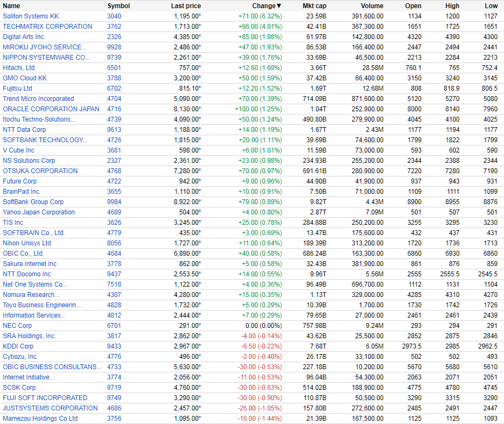Open NTT Data Corp link
Screen dimensions: 504x424
[x=24, y=129]
